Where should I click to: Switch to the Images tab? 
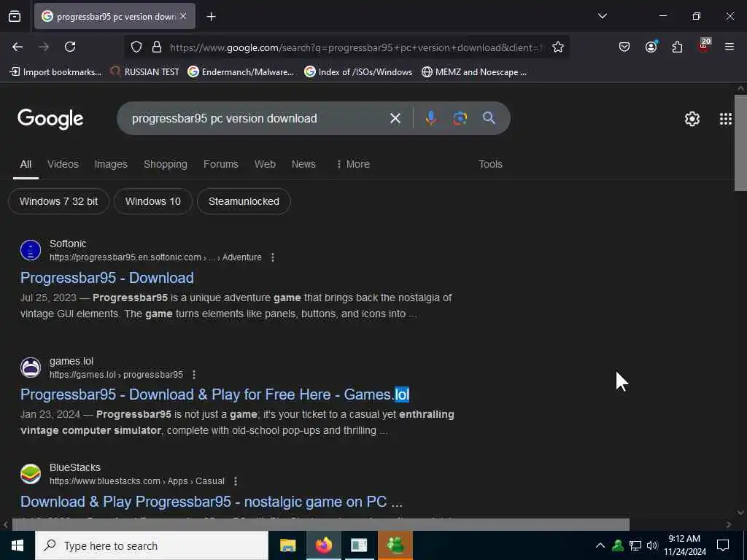click(111, 164)
